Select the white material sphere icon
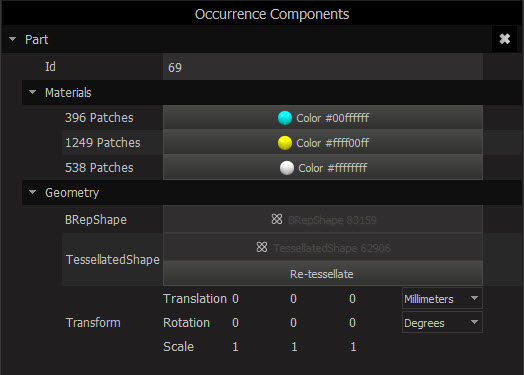Screen dimensions: 524x375 click(287, 168)
